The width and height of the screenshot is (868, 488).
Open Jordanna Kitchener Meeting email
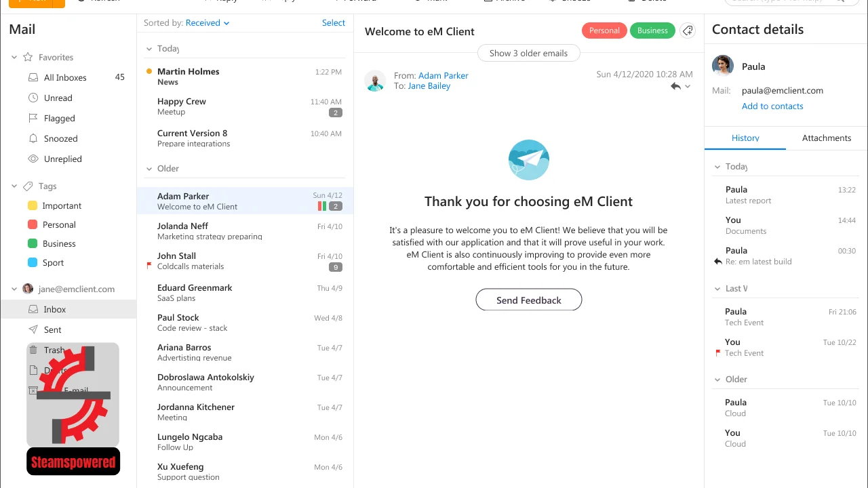[x=245, y=412]
